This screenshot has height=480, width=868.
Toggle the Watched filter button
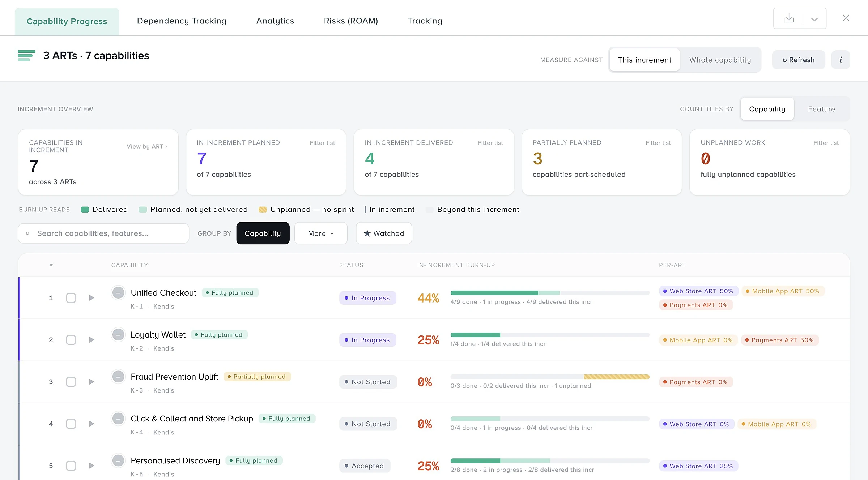[x=384, y=233]
